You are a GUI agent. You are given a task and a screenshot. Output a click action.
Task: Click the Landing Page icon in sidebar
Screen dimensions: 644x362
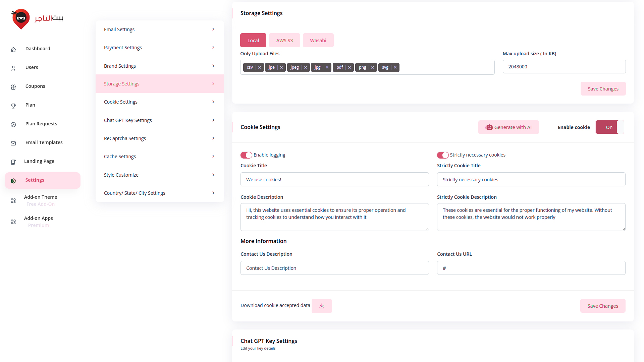tap(13, 162)
